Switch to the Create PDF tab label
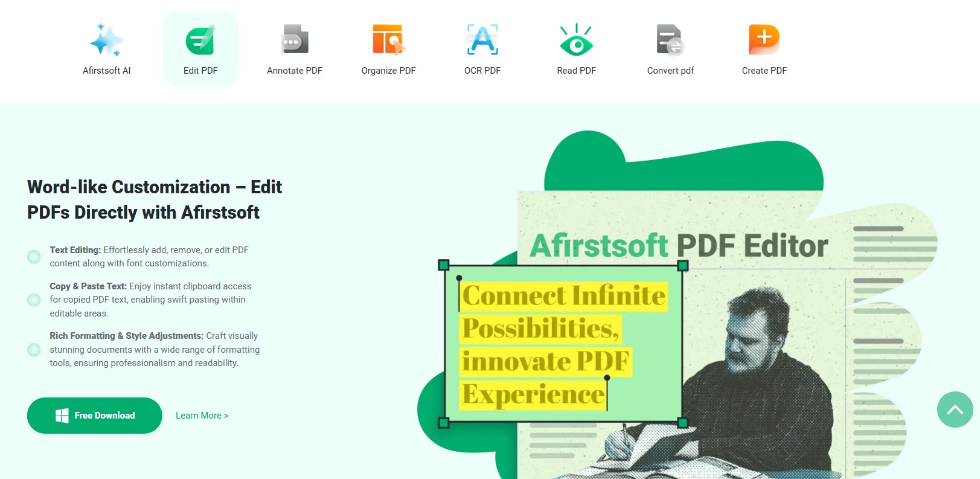Viewport: 980px width, 479px height. tap(764, 71)
